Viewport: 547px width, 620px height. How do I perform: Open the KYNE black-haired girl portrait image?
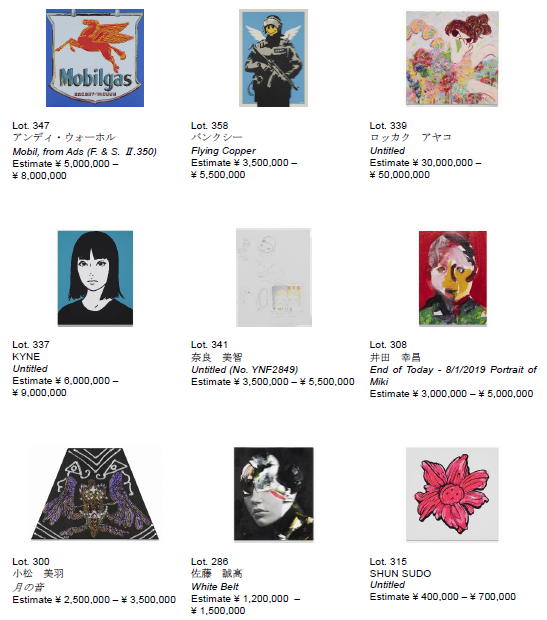[x=95, y=278]
